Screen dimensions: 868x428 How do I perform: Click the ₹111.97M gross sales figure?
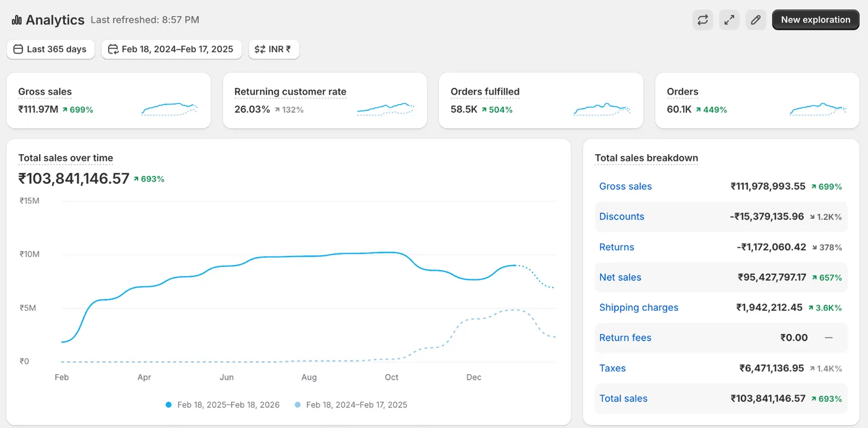click(38, 110)
